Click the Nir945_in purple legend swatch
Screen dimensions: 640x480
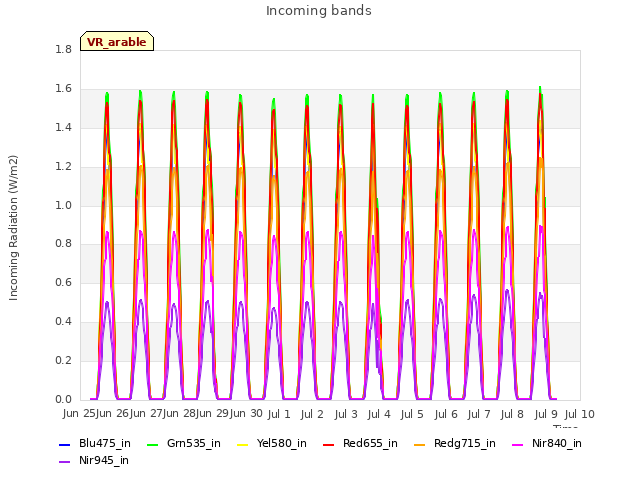pyautogui.click(x=64, y=462)
